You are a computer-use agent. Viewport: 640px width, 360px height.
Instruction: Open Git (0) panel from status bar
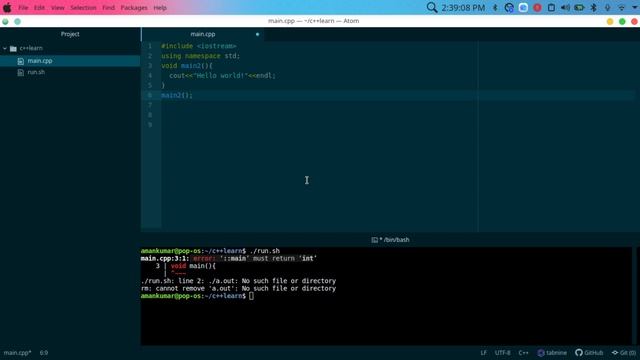tap(624, 353)
